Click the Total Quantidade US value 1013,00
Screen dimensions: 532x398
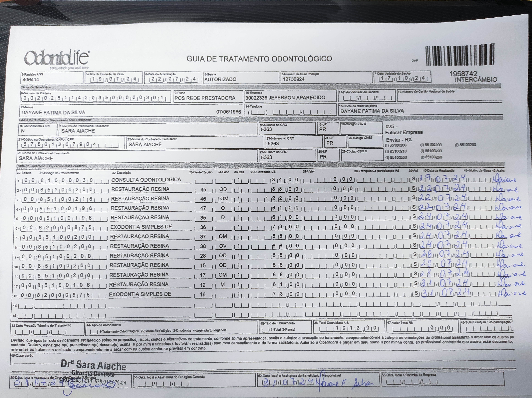(x=356, y=328)
